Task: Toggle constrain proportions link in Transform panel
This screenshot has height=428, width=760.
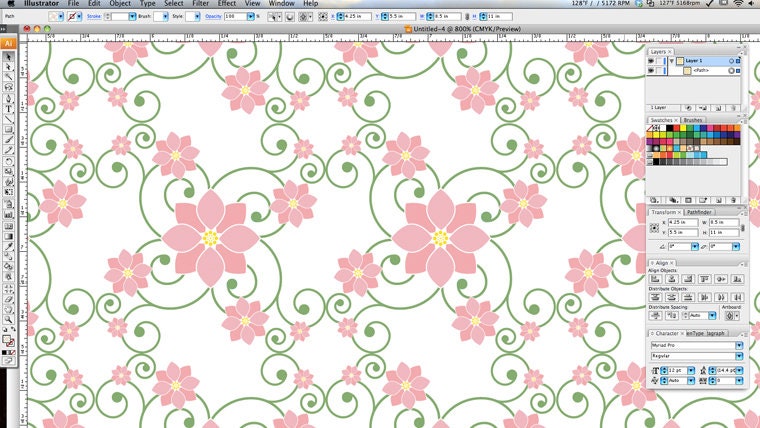Action: [x=743, y=227]
